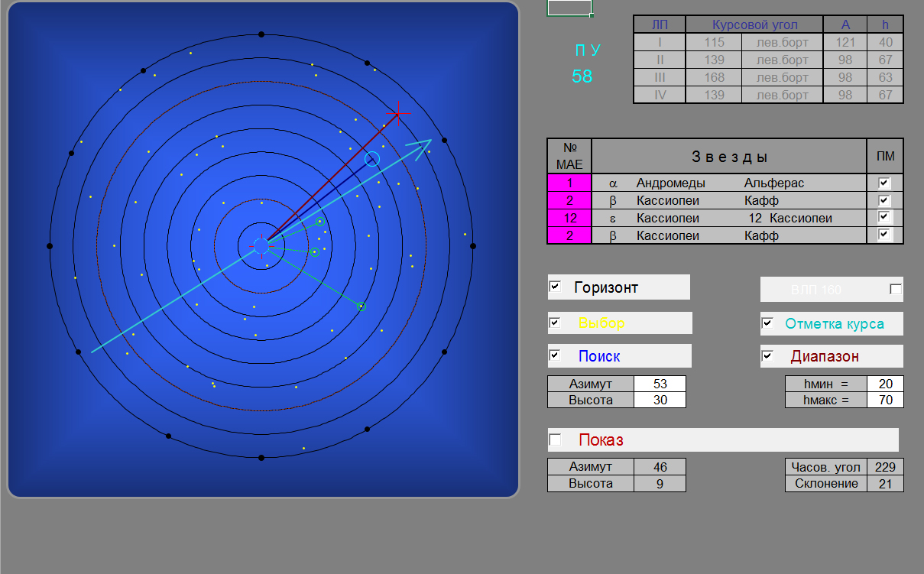Enable the Показ checkbox
Image resolution: width=924 pixels, height=574 pixels.
(555, 439)
